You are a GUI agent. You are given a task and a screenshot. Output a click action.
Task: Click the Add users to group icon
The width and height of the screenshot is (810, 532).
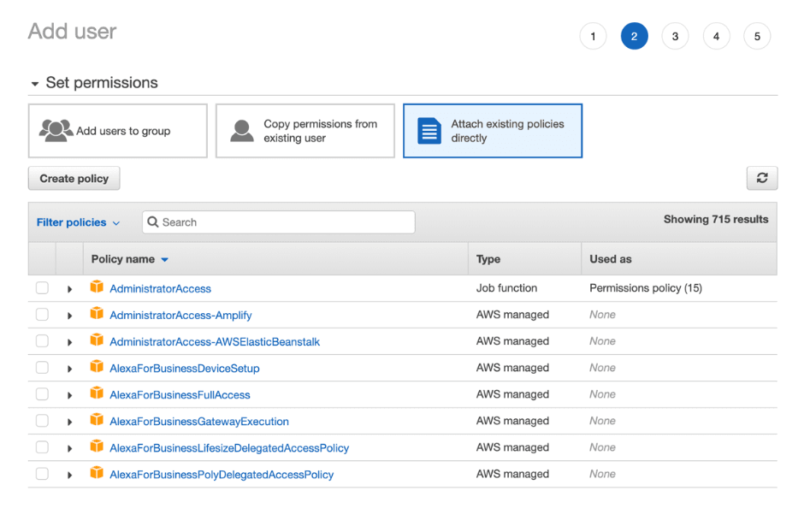[56, 131]
